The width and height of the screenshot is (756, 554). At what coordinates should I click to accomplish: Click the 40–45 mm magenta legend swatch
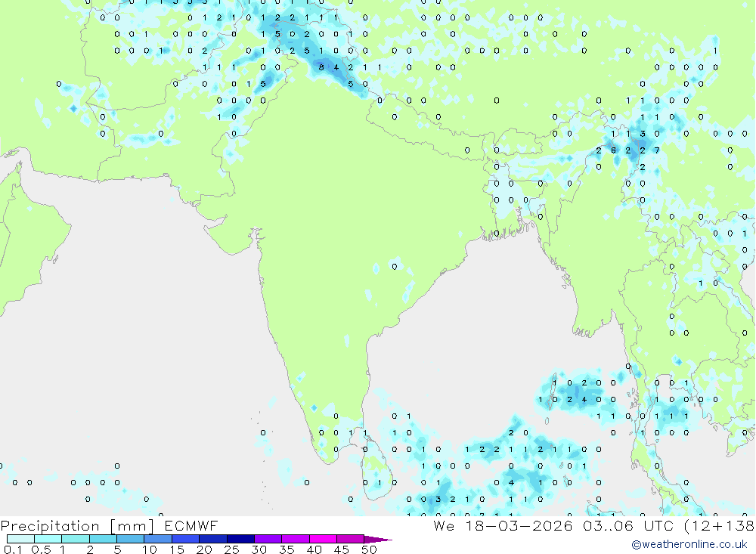tap(323, 539)
